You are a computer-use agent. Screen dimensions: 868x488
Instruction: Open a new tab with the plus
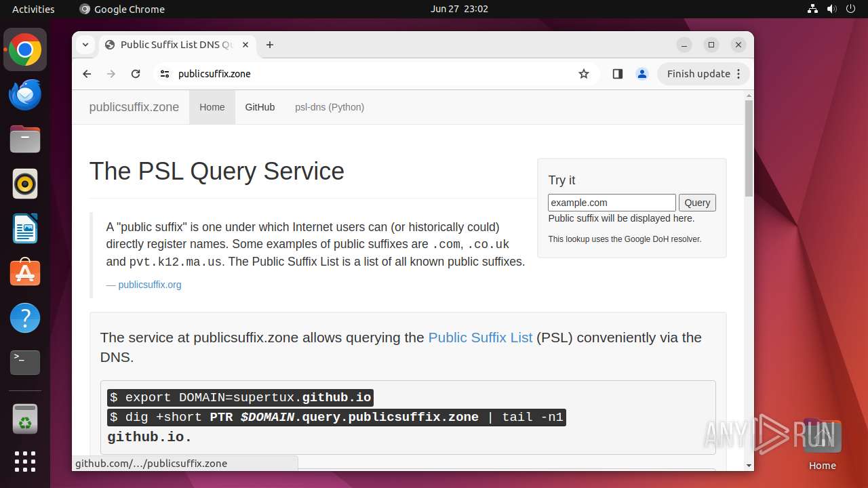[270, 45]
